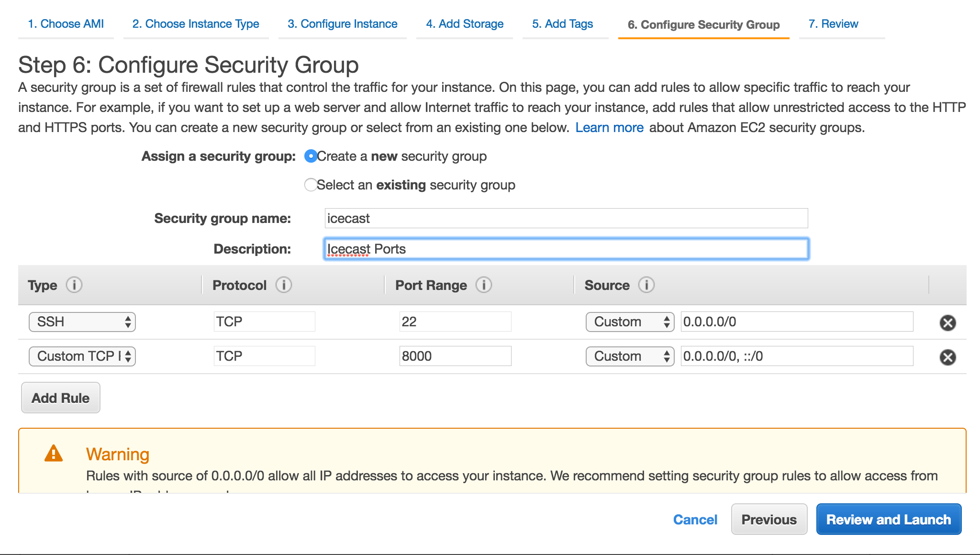Click the info icon next to Type
Viewport: 980px width, 555px height.
(x=74, y=285)
